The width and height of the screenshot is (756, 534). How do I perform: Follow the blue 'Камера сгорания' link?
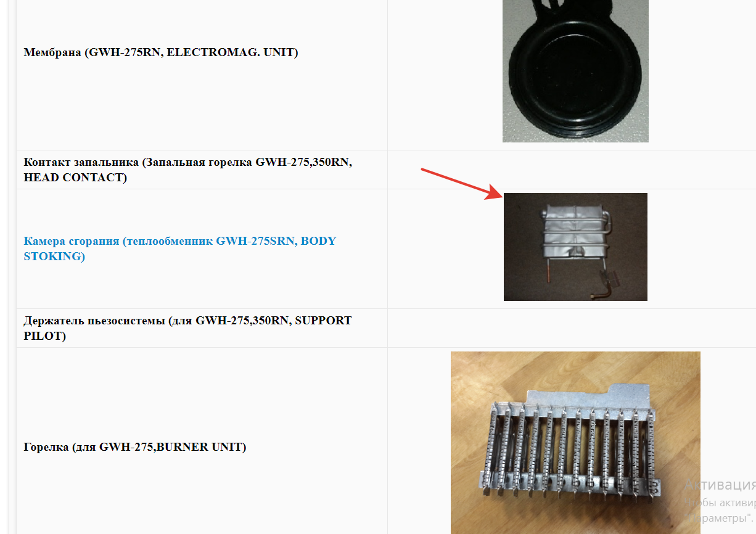180,249
